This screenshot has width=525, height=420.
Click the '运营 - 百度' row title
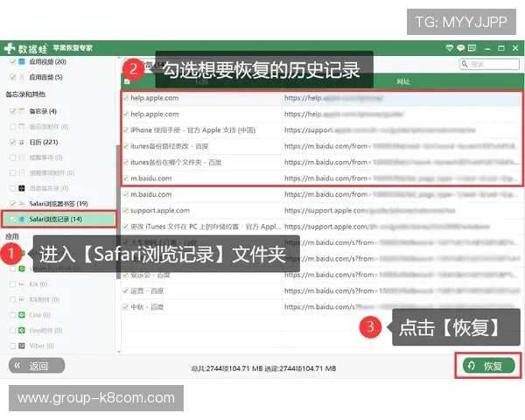point(147,290)
